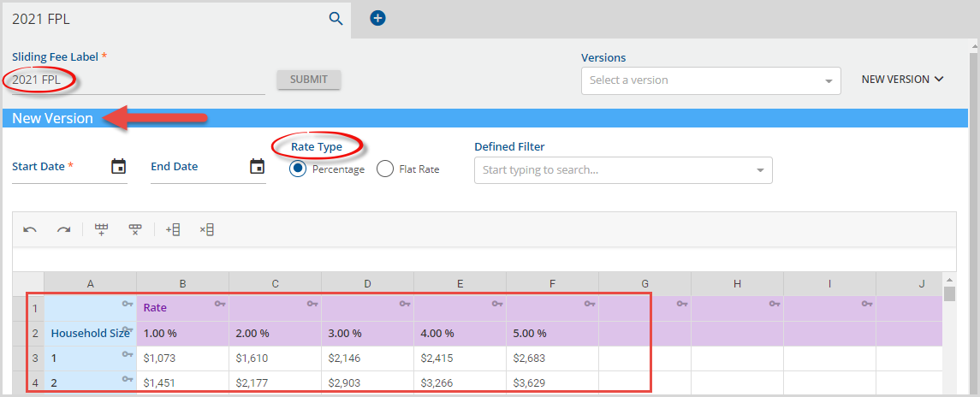Click the search magnifier icon in the tab
The width and height of the screenshot is (980, 397).
[336, 18]
